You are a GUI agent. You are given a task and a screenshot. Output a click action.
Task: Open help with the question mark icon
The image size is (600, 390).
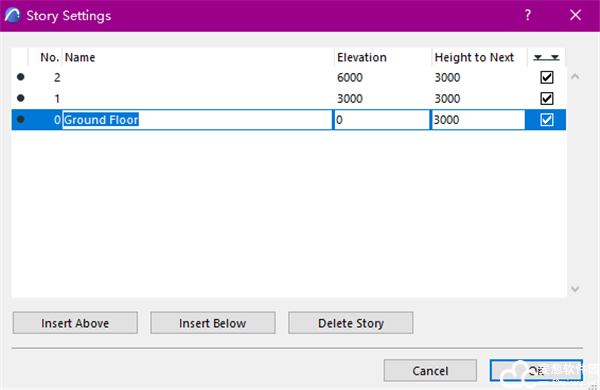click(x=528, y=15)
